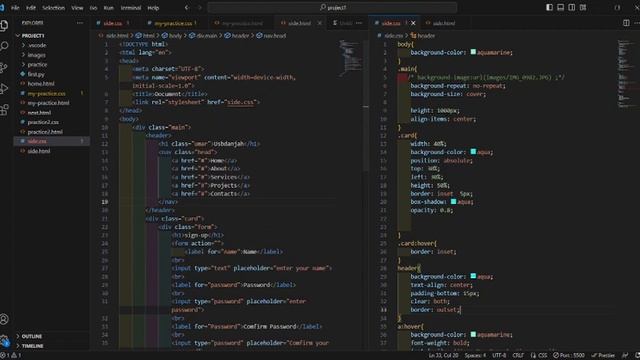Click the header symbol icon in side.css breadcrumb
640x360 pixels.
(413, 36)
